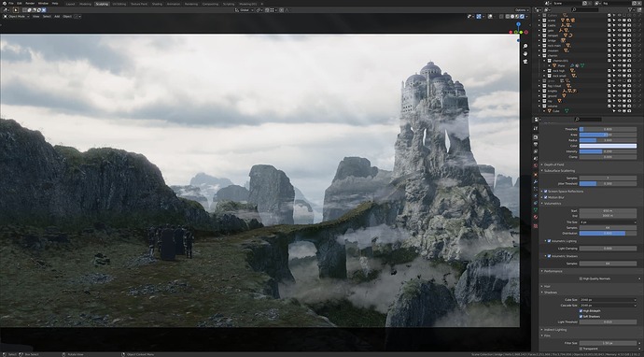Image resolution: width=644 pixels, height=357 pixels.
Task: Click the navigation gizmo blue Z axis
Action: pos(518,24)
